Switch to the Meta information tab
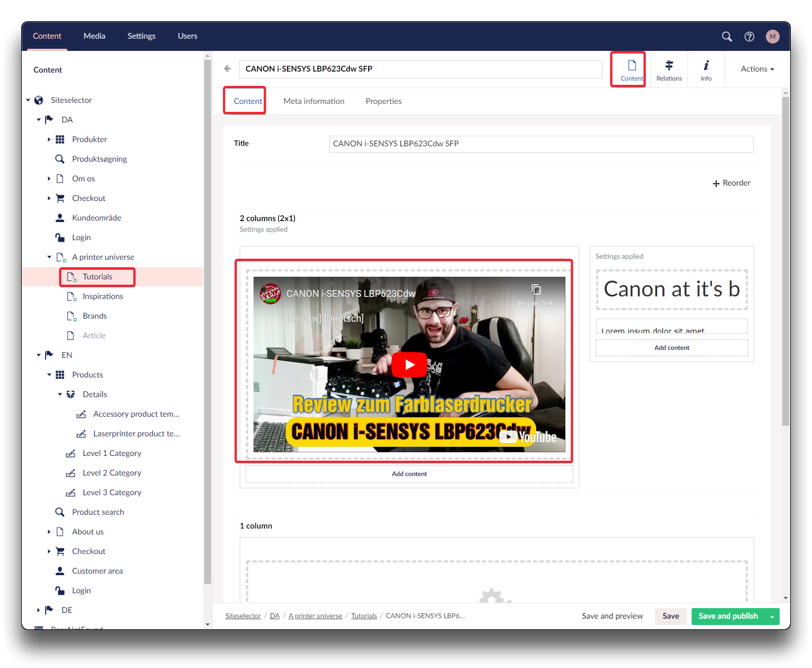The height and width of the screenshot is (668, 812). 313,101
